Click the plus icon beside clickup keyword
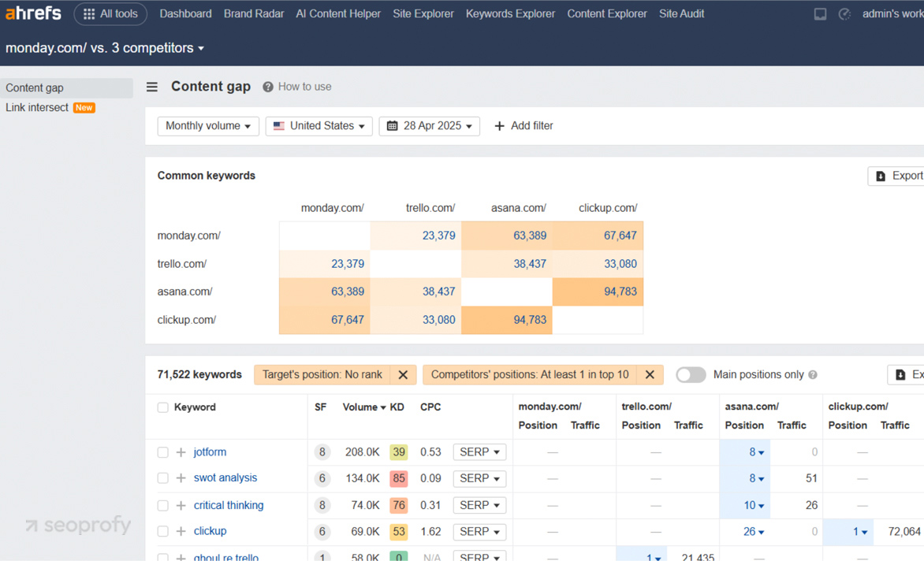Image resolution: width=924 pixels, height=561 pixels. click(x=181, y=532)
